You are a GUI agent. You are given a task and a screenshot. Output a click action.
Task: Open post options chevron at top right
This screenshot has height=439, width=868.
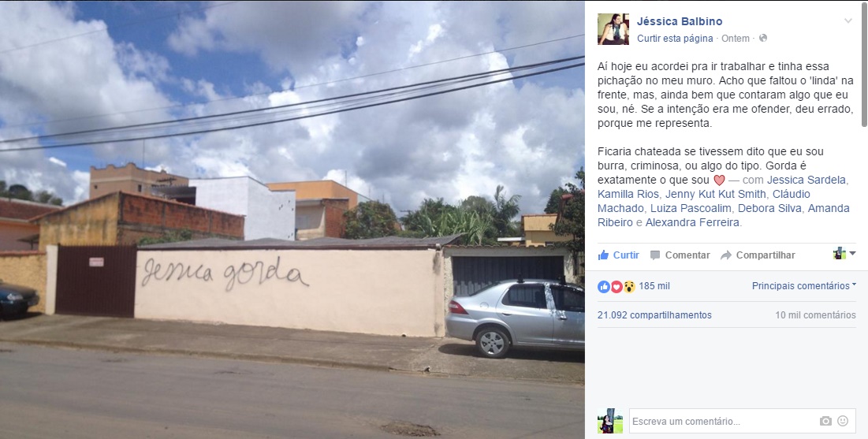point(848,21)
